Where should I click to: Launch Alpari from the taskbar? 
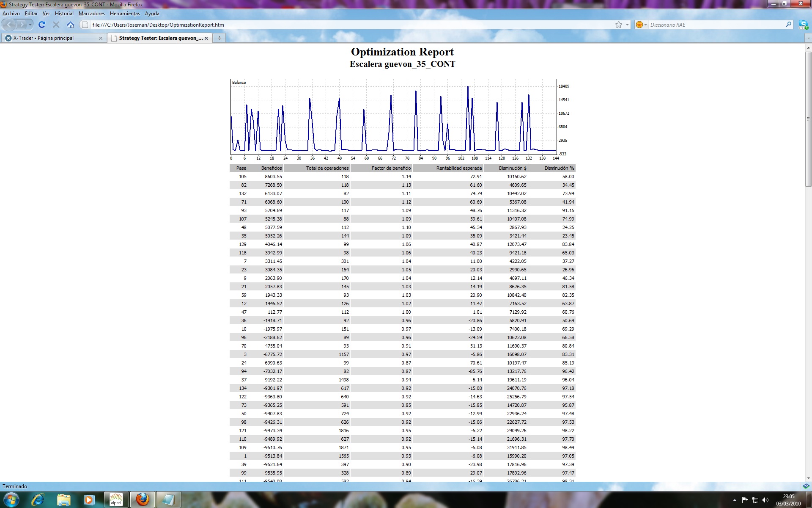click(116, 500)
